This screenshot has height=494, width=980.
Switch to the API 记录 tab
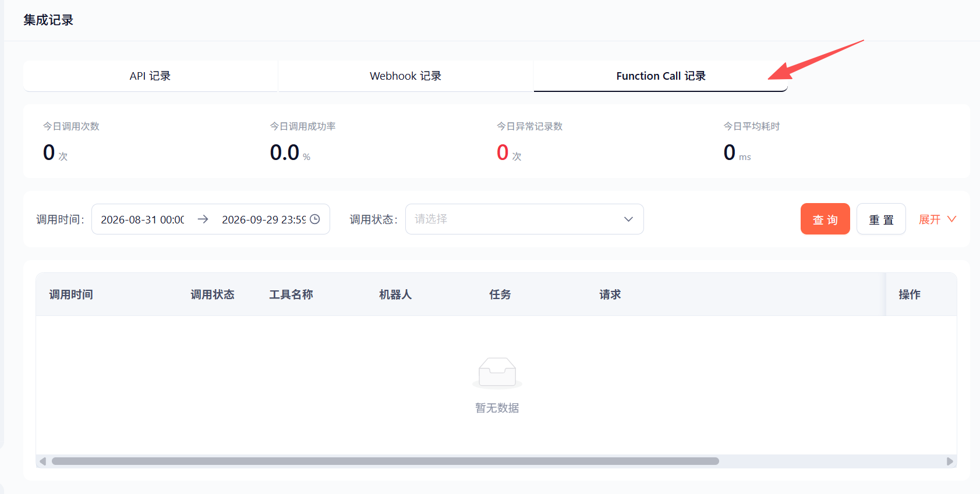[x=150, y=76]
